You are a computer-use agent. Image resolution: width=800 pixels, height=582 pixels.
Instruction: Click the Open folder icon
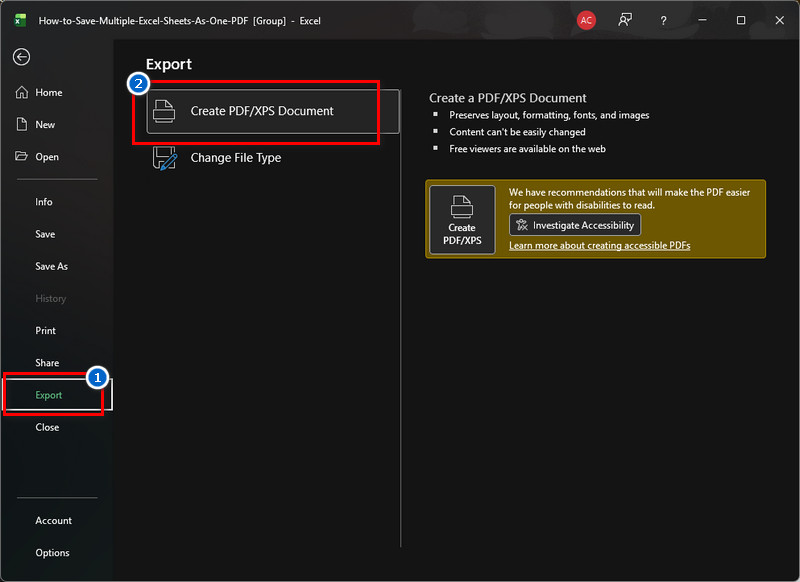[21, 156]
